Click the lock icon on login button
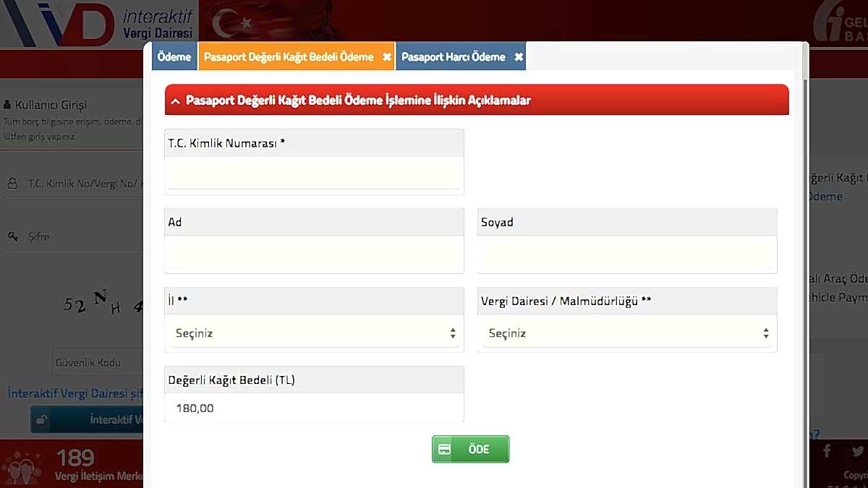 tap(42, 420)
